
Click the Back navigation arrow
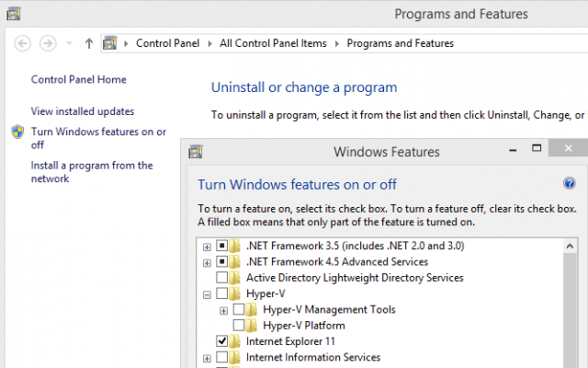click(x=22, y=43)
